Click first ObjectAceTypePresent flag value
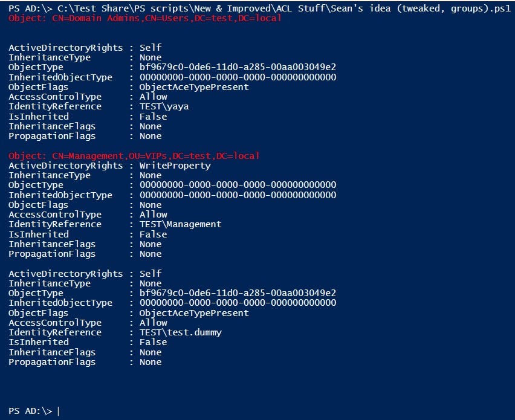Viewport: 515px width, 420px height. tap(194, 87)
